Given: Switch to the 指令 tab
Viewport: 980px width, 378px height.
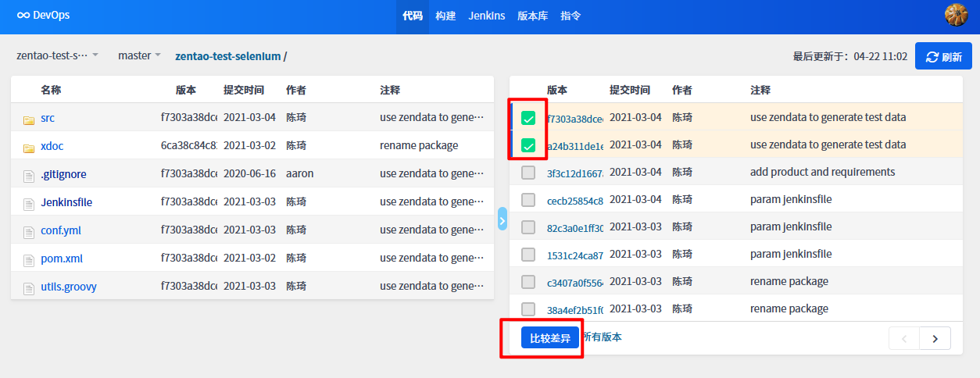Looking at the screenshot, I should coord(570,16).
